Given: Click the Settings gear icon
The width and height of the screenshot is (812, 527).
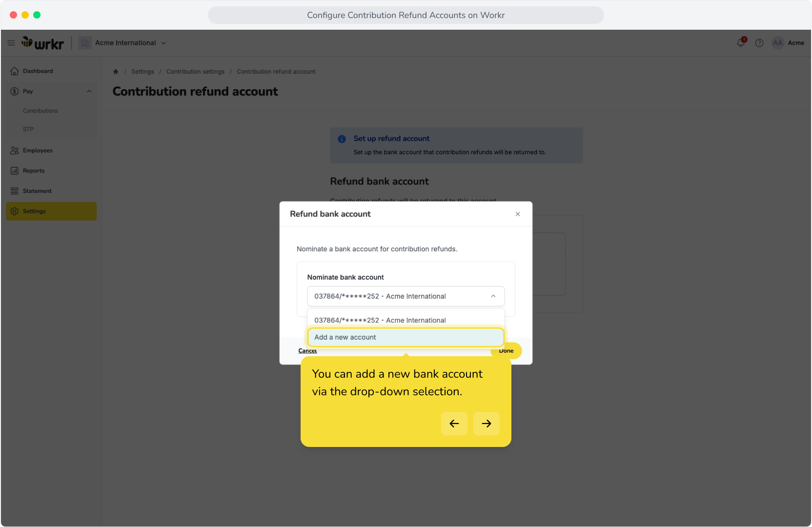Looking at the screenshot, I should click(x=15, y=211).
